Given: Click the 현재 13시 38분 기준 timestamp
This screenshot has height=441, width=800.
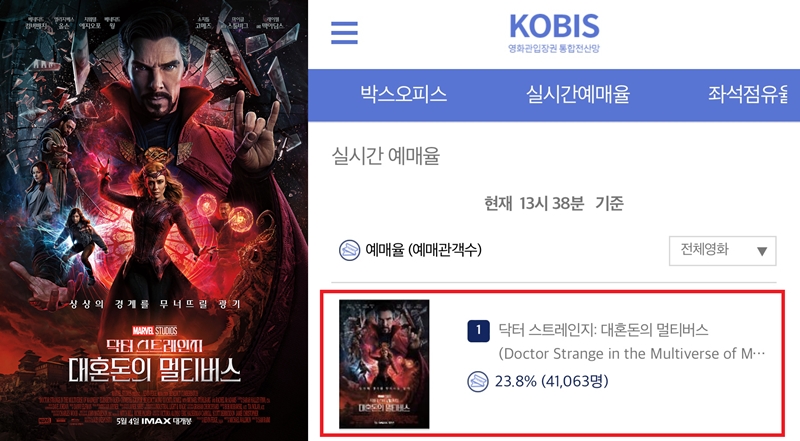Looking at the screenshot, I should [x=554, y=203].
